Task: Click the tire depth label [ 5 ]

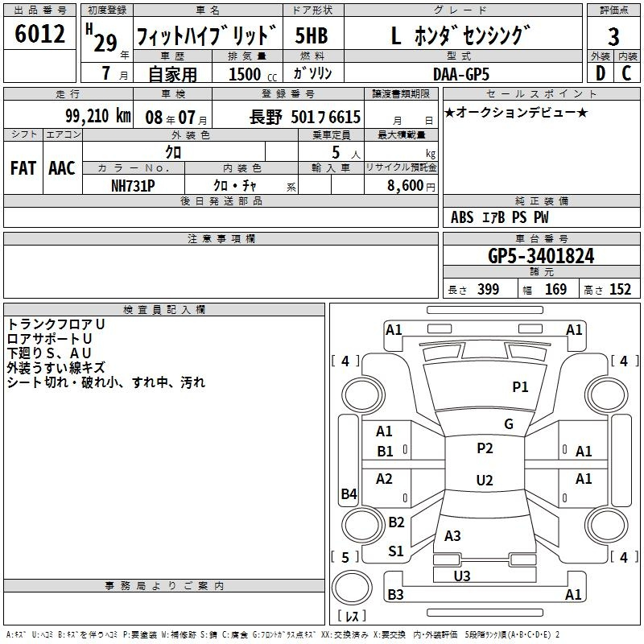Action: click(345, 557)
